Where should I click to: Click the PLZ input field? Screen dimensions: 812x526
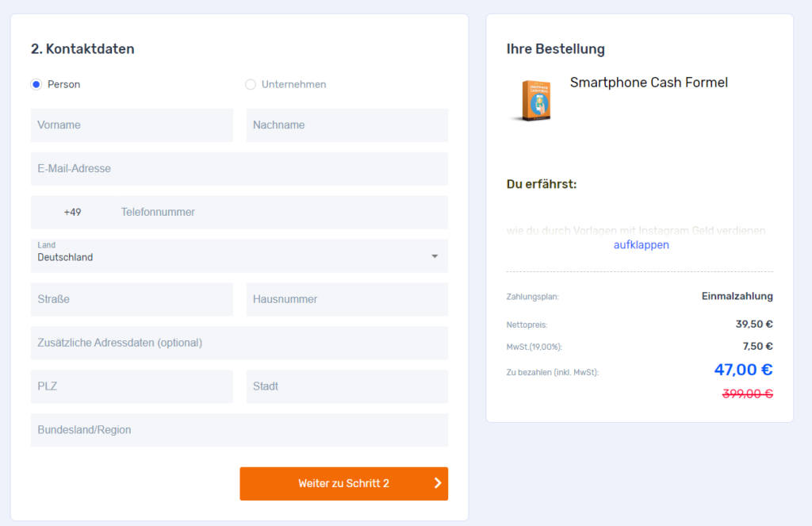(x=132, y=386)
